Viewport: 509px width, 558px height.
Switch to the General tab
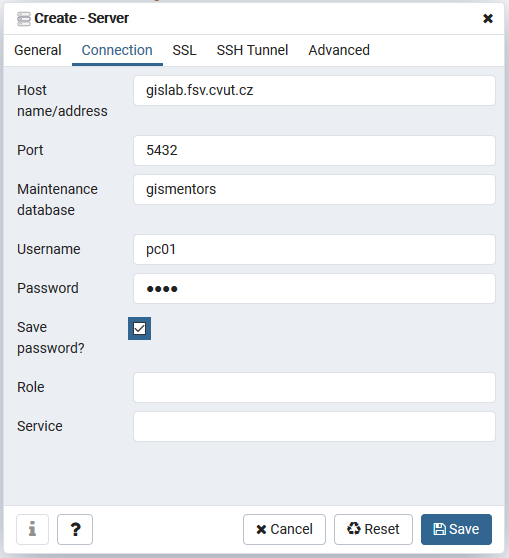[38, 50]
